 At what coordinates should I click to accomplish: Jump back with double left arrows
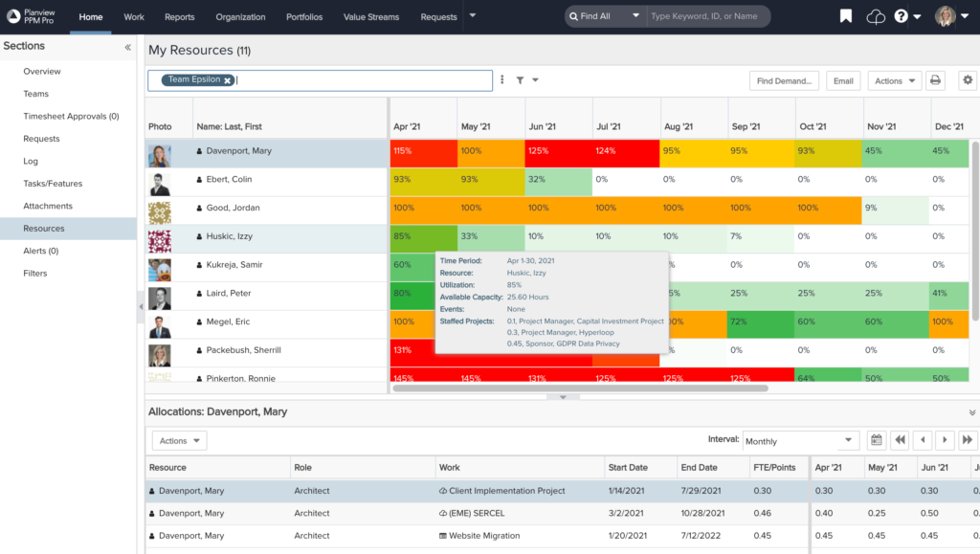point(900,440)
